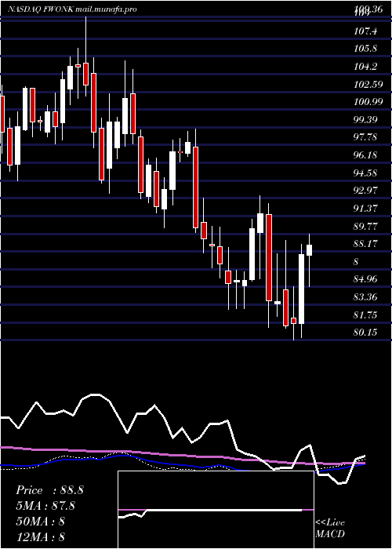Click the 91.37 price axis label
The height and width of the screenshot is (549, 392).
coord(365,209)
